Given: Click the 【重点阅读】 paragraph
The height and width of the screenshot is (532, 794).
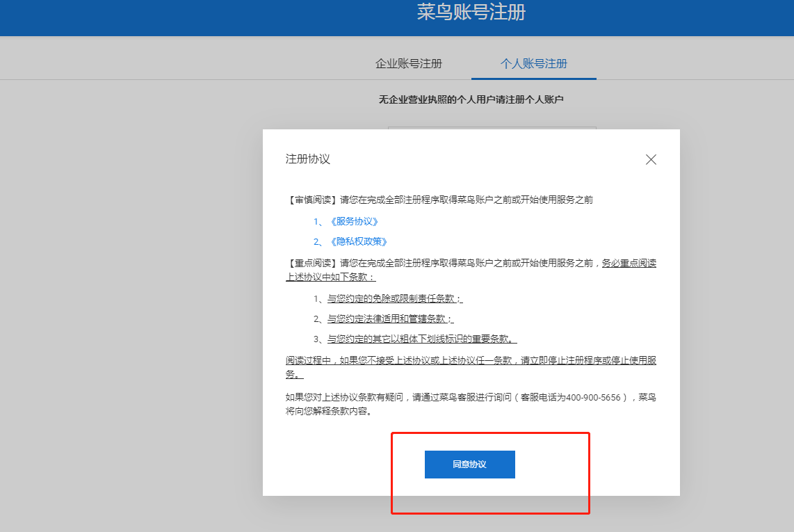Looking at the screenshot, I should (x=471, y=270).
